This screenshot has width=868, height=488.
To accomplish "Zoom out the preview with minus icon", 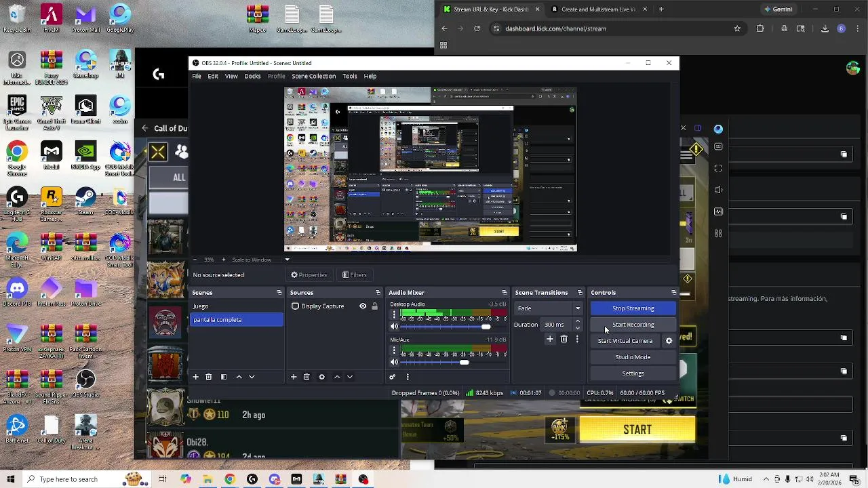I will point(195,260).
